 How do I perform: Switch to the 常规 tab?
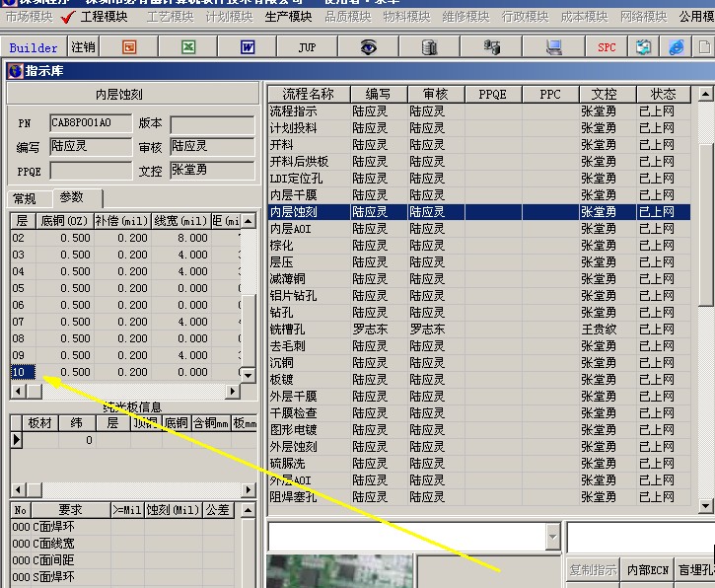[x=25, y=199]
